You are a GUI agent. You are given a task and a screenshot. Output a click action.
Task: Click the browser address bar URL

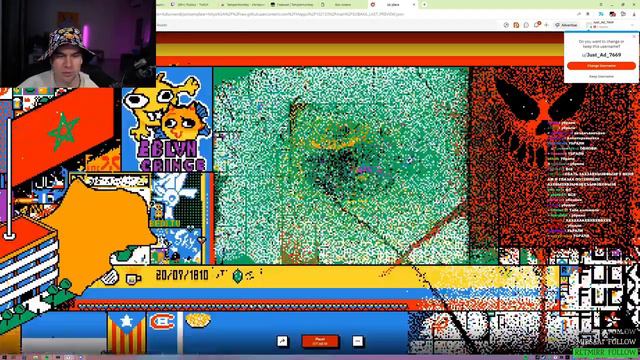point(281,14)
